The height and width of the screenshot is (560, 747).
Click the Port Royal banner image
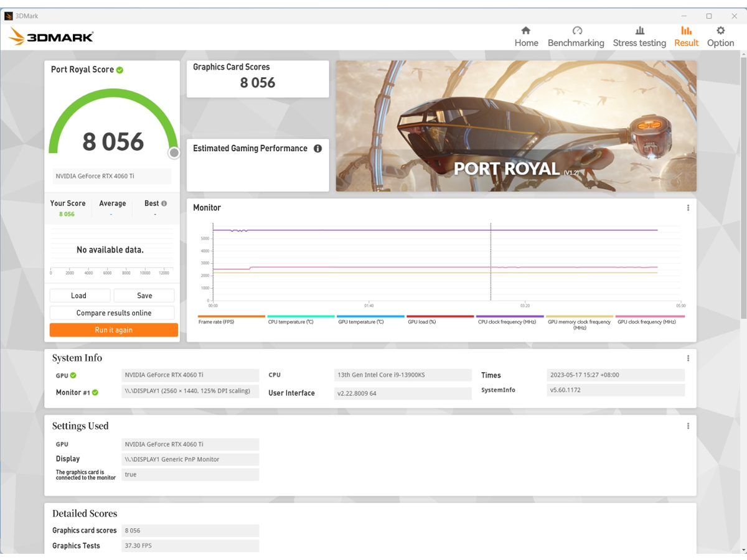coord(515,126)
